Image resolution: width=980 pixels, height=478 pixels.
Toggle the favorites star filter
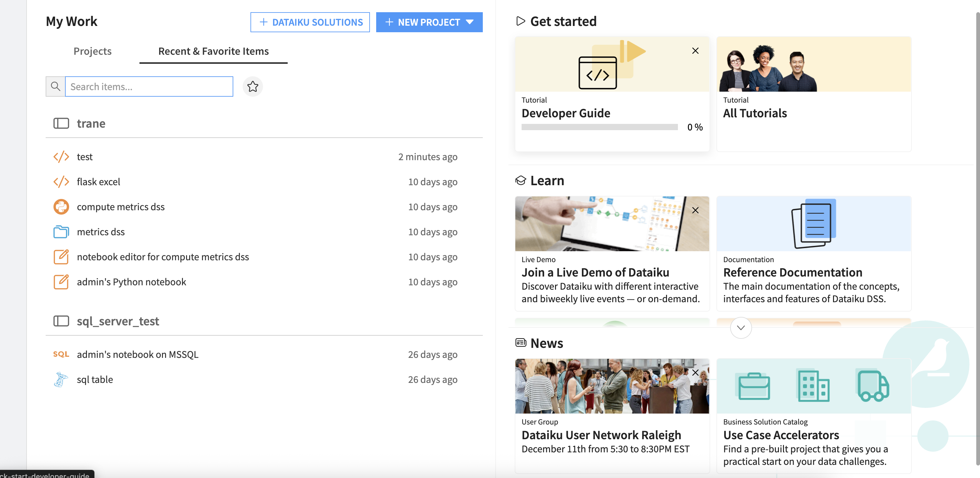(253, 87)
